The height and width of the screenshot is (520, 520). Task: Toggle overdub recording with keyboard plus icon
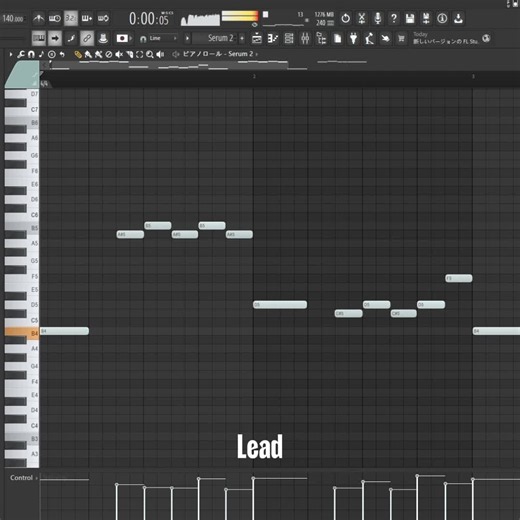coord(87,18)
